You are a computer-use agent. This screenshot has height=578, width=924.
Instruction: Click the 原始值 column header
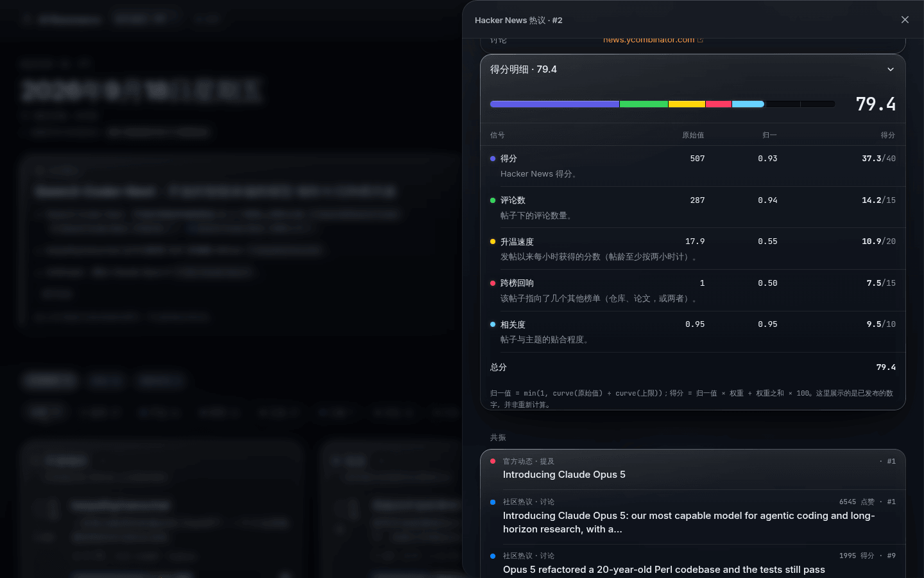693,135
